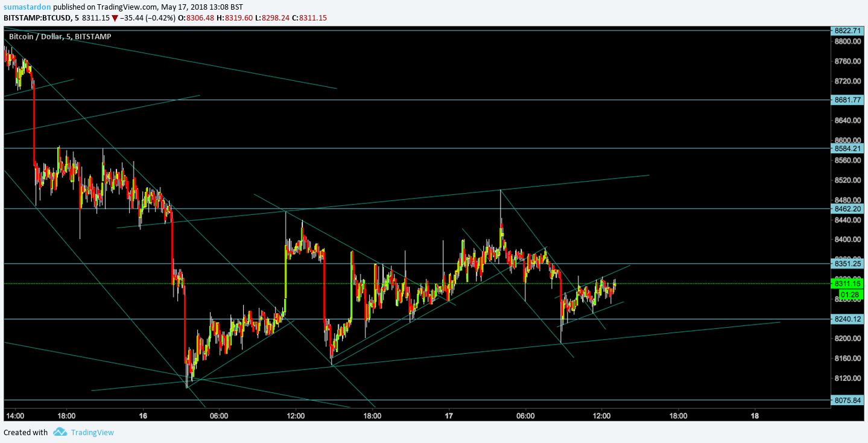Click the 8351.25 price level label
This screenshot has height=443, width=868.
[848, 263]
